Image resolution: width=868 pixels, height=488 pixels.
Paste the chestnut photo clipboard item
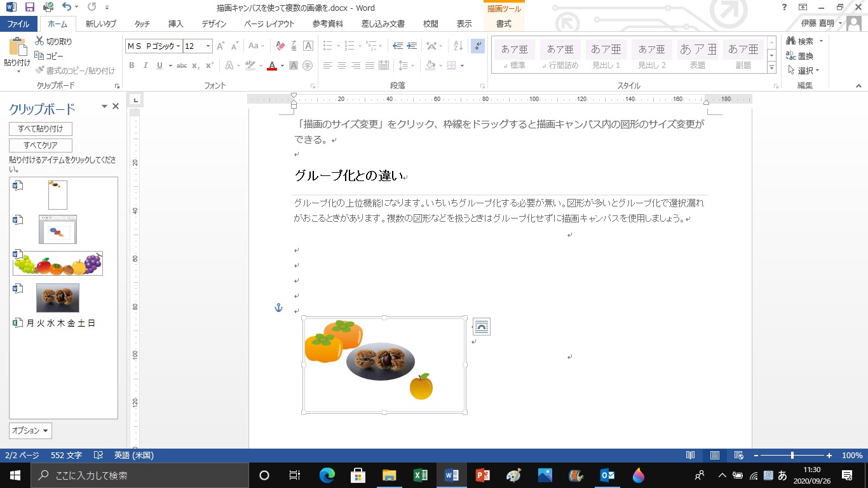[x=57, y=297]
